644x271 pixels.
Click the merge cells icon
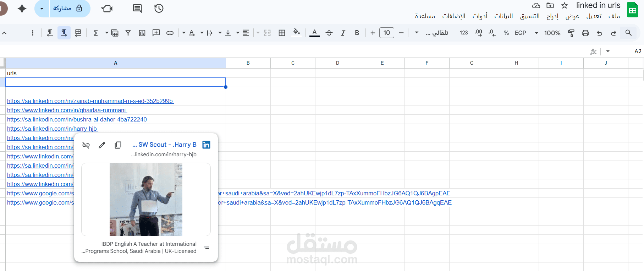coord(267,33)
